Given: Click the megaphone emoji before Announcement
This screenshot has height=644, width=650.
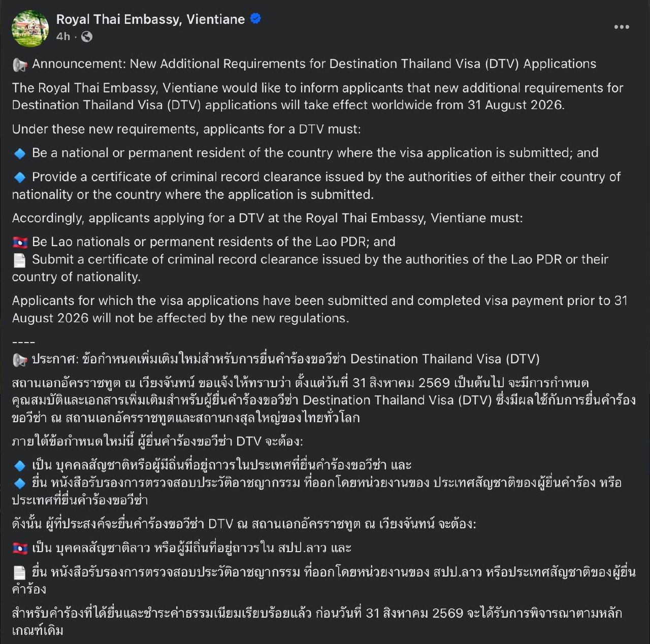Looking at the screenshot, I should pyautogui.click(x=20, y=64).
